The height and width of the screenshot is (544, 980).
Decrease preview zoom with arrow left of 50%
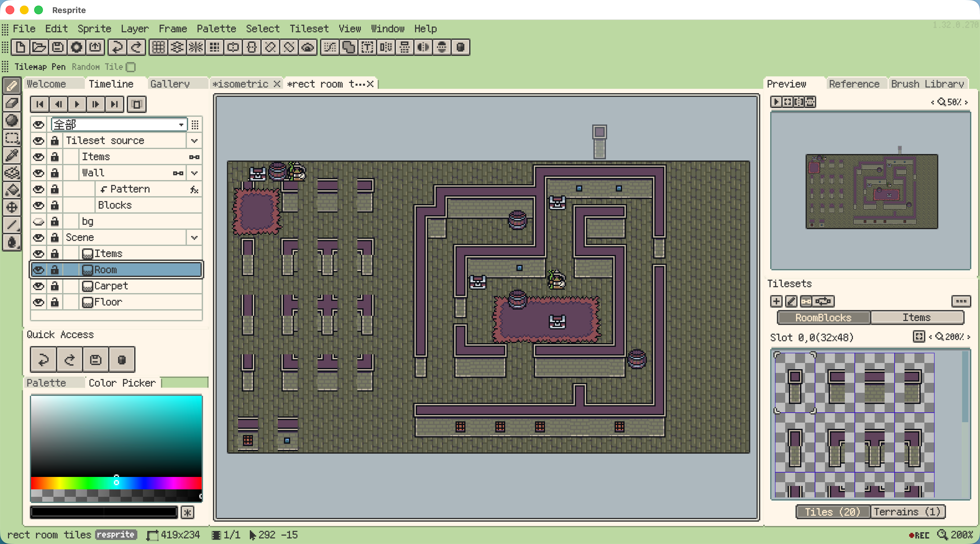click(932, 102)
